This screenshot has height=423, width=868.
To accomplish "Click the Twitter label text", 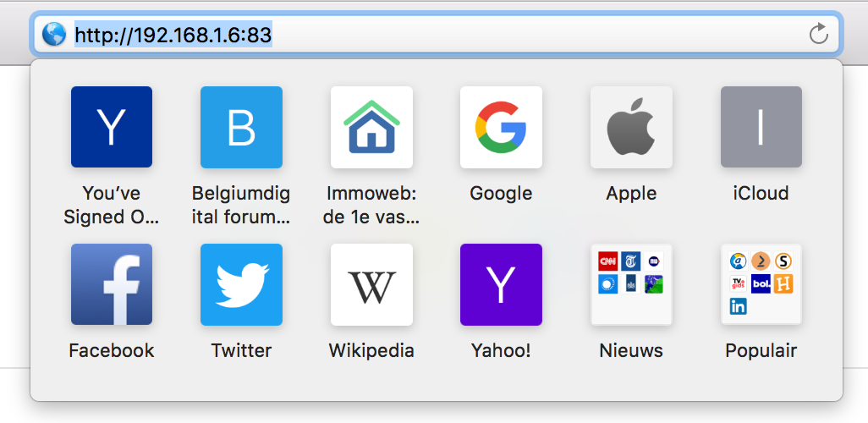I will [241, 350].
